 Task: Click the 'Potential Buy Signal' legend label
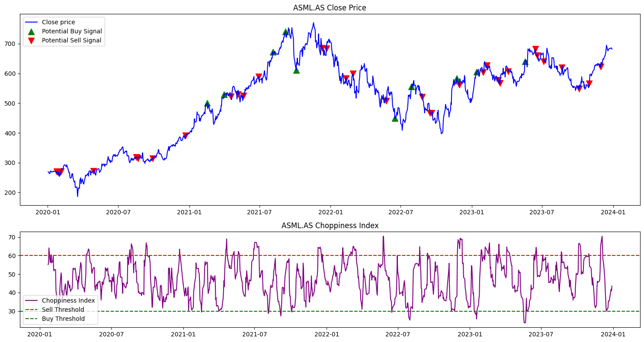[72, 31]
